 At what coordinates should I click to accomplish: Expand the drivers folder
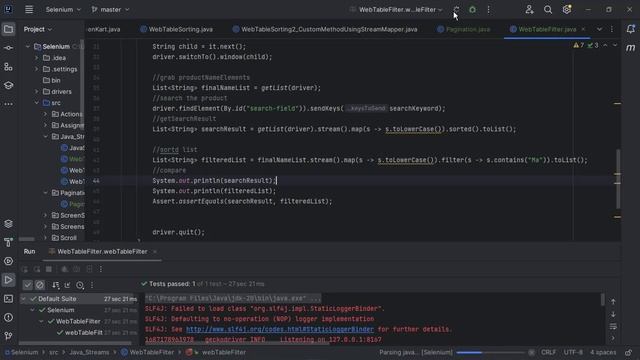click(x=36, y=91)
